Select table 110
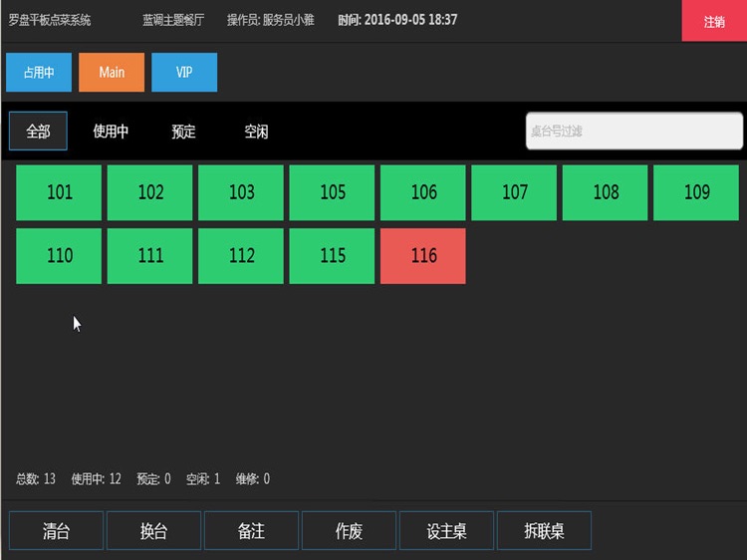This screenshot has height=560, width=747. tap(59, 256)
